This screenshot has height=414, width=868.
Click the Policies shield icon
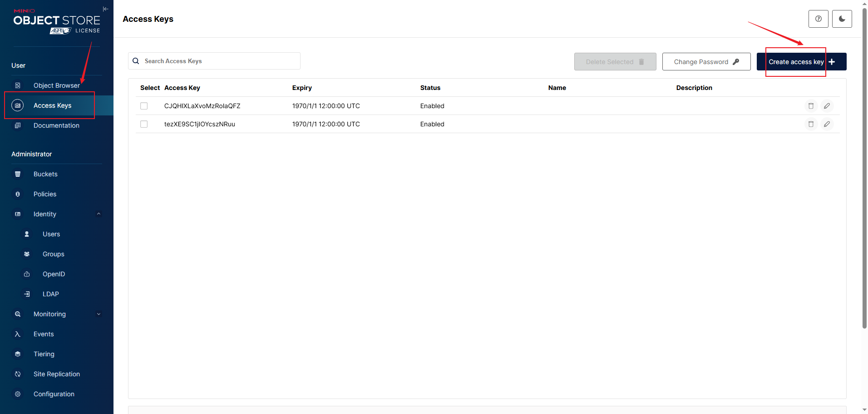tap(18, 194)
